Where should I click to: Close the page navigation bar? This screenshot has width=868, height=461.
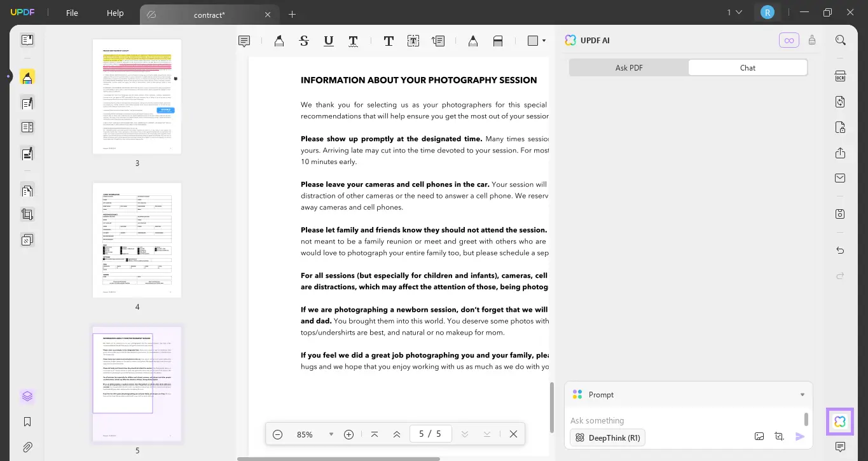click(x=513, y=434)
